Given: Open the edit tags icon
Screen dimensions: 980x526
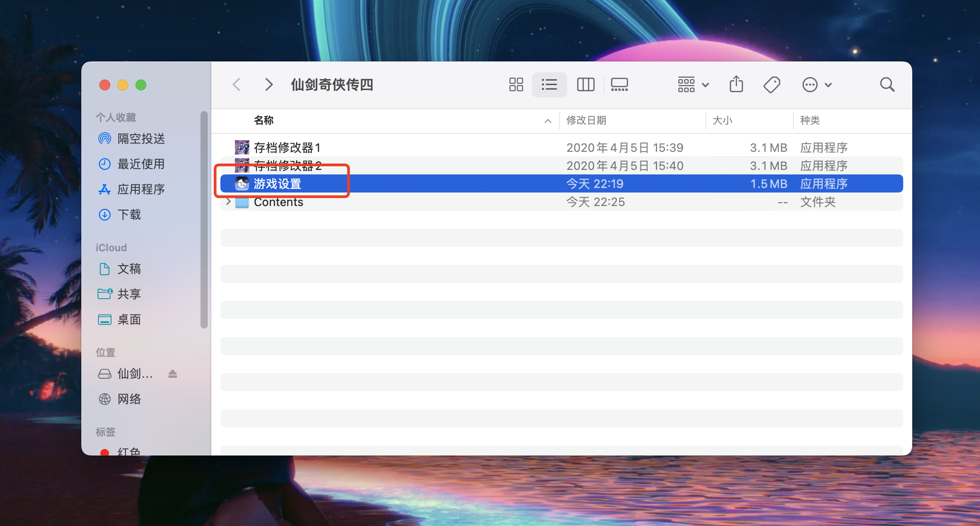Looking at the screenshot, I should point(772,85).
